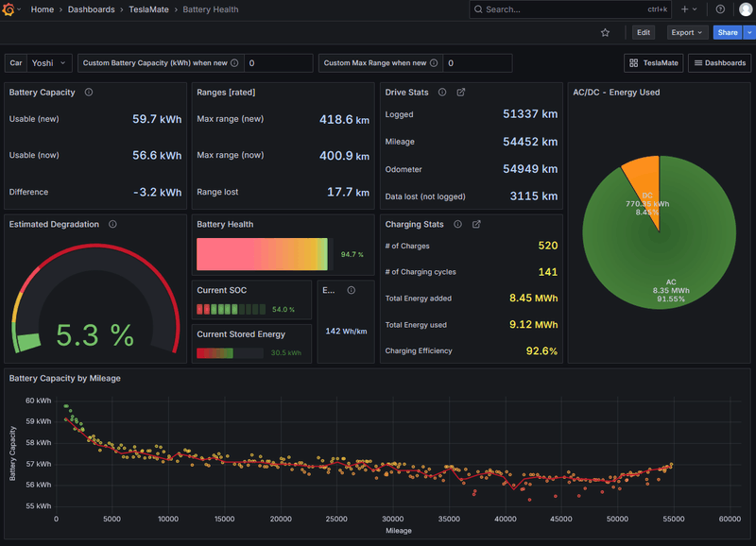Click the Grafana logo icon
Screen dimensions: 756x546
[x=9, y=9]
